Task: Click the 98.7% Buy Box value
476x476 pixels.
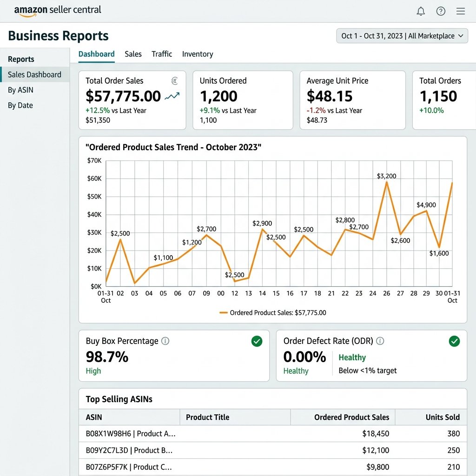Action: (x=107, y=357)
